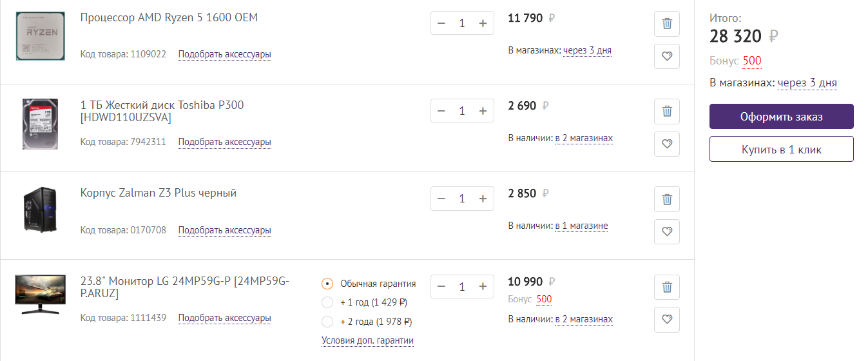Add LG monitor to favorites with heart icon

tap(667, 319)
